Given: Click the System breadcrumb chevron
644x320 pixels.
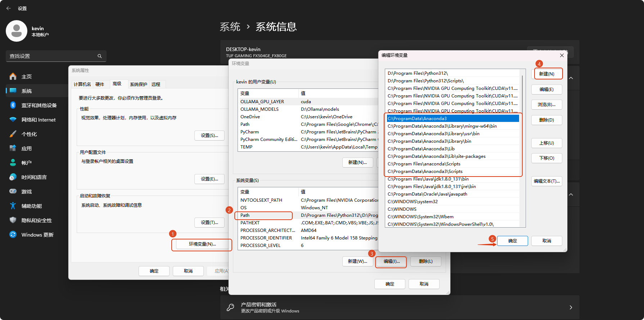Looking at the screenshot, I should (x=248, y=27).
